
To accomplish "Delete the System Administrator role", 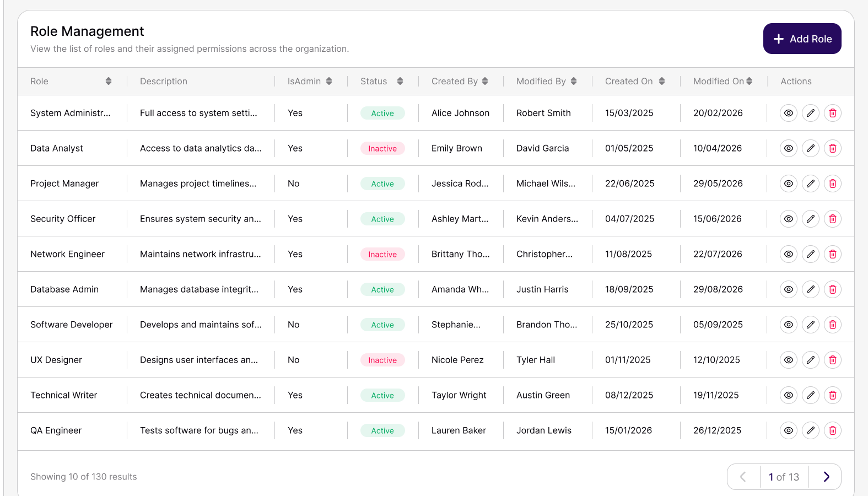I will [x=833, y=113].
